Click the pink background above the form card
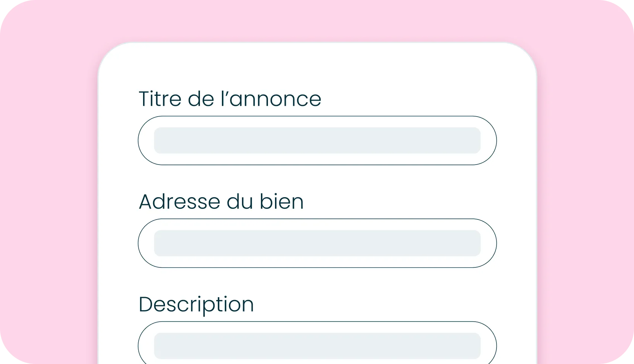Viewport: 634px width, 364px height. [317, 20]
